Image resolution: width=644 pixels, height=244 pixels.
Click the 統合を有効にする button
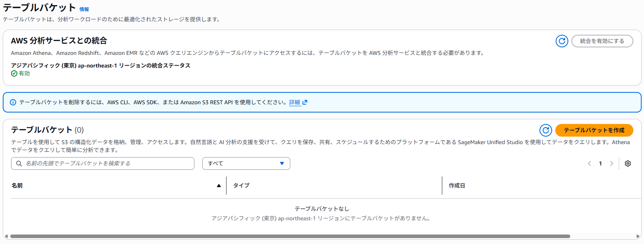click(602, 41)
